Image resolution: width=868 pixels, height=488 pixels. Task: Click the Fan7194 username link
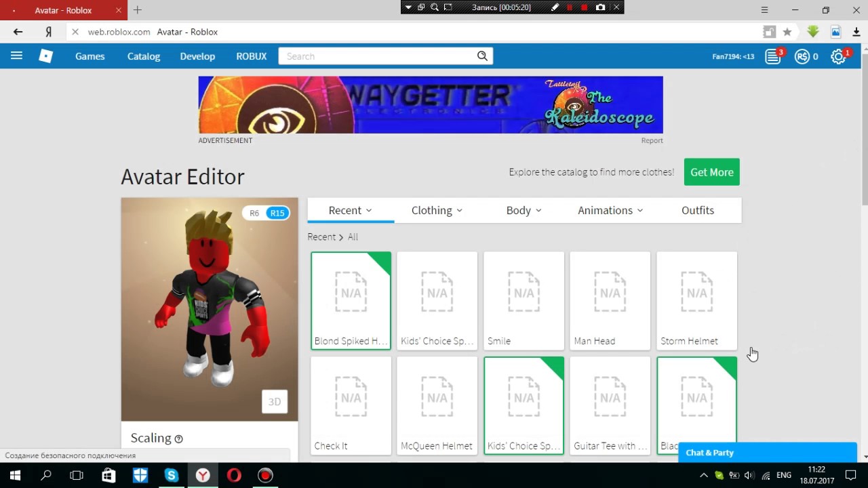pyautogui.click(x=733, y=57)
